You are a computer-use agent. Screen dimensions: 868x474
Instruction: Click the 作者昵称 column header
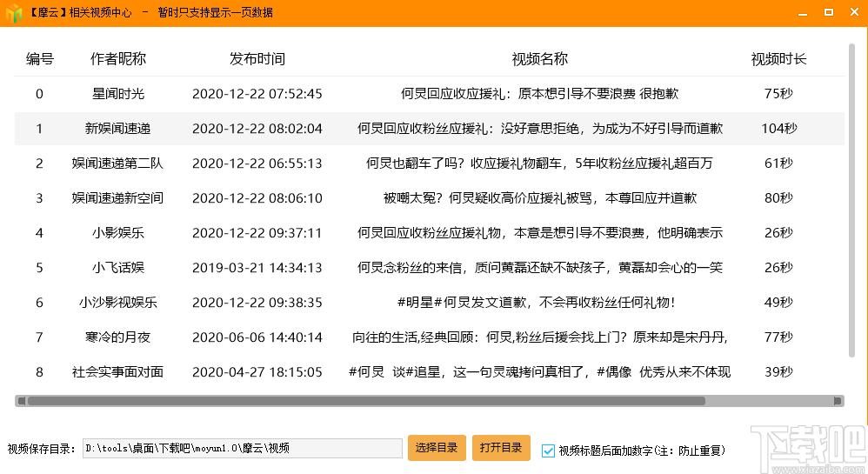point(118,58)
